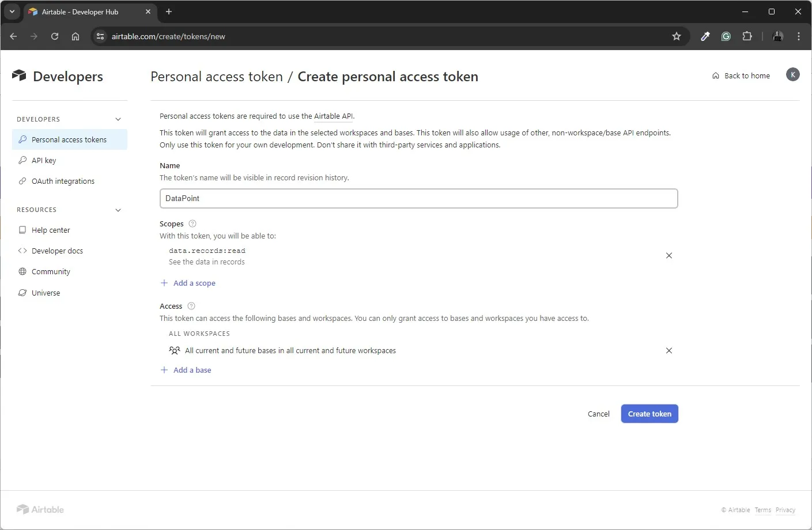This screenshot has height=530, width=812.
Task: Follow the Airtable API link
Action: click(x=333, y=116)
